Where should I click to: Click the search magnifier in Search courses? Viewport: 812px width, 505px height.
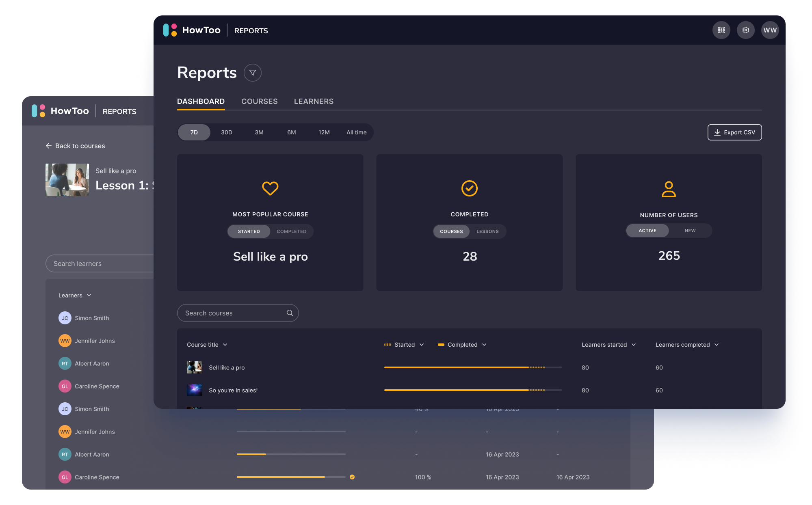[290, 313]
